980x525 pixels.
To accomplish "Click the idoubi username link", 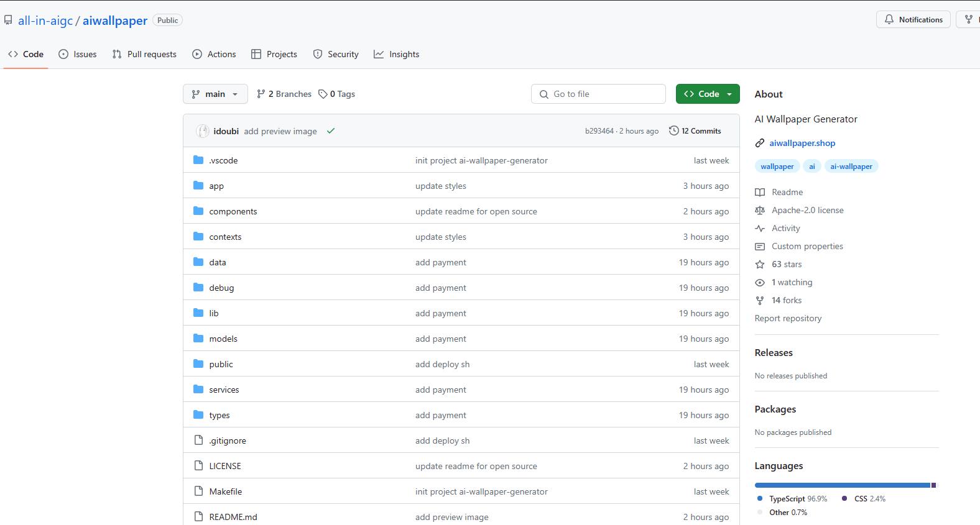I will (x=226, y=131).
